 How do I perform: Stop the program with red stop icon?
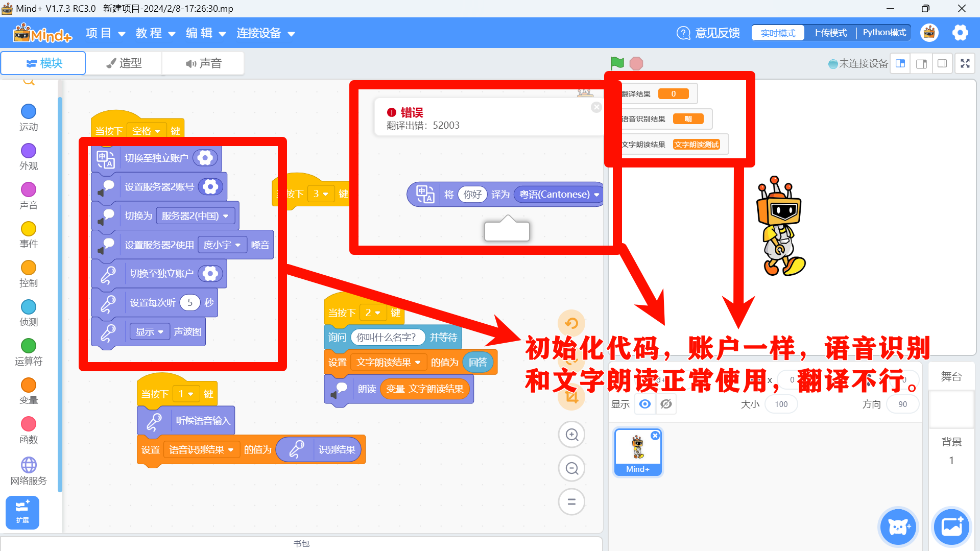tap(636, 63)
